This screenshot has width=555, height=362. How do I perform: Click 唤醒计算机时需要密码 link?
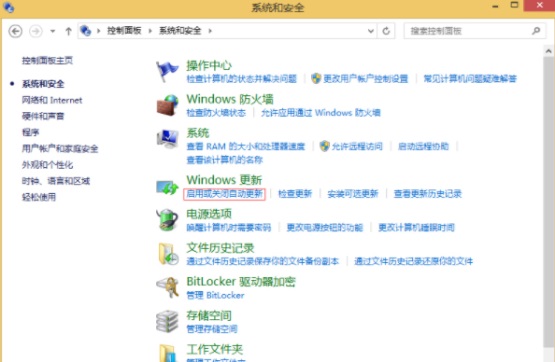pyautogui.click(x=229, y=228)
